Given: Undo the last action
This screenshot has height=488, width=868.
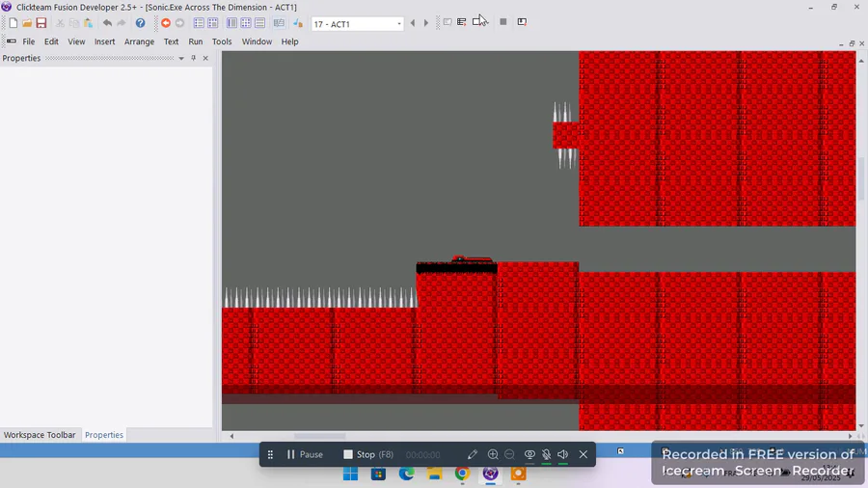Looking at the screenshot, I should (107, 23).
